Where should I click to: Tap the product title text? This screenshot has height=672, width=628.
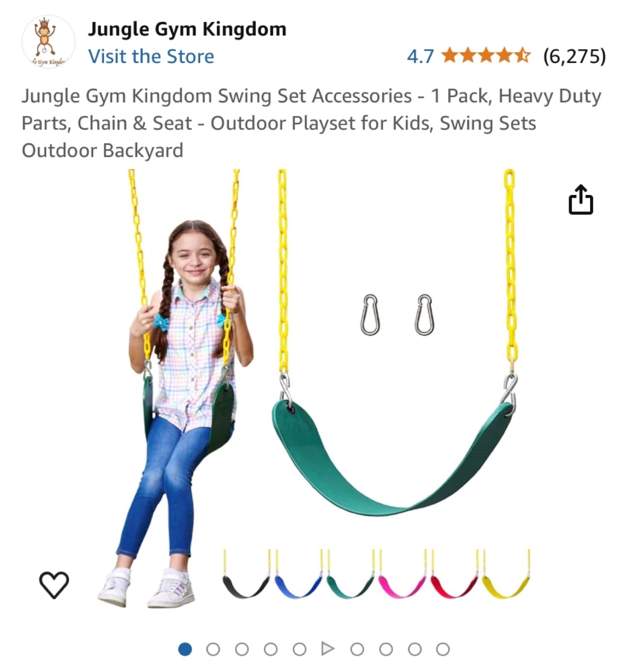coord(311,123)
